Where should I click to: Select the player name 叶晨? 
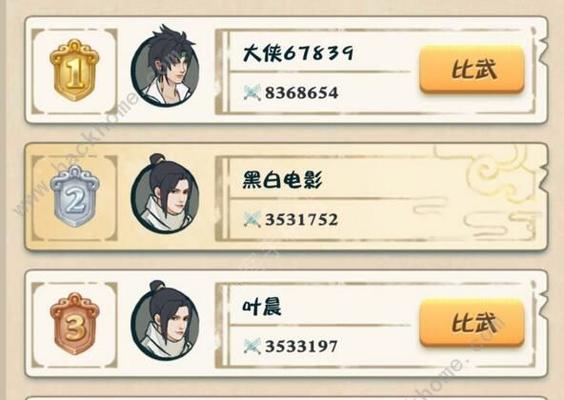[x=262, y=307]
